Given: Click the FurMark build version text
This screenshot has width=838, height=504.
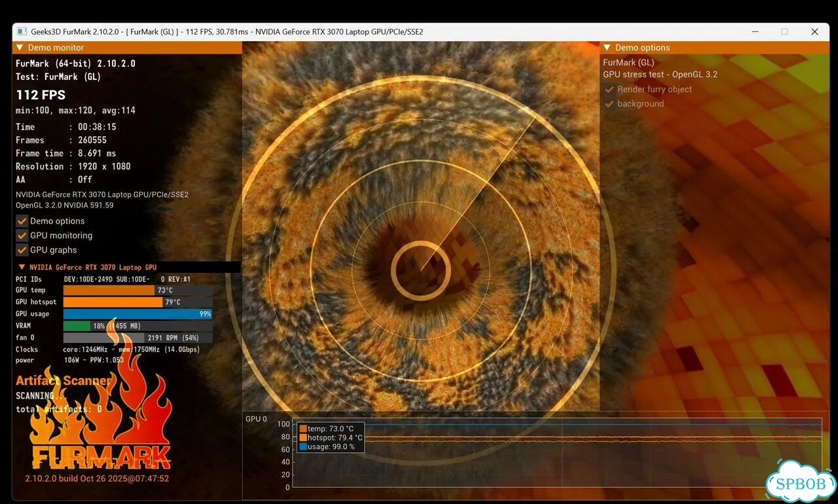Looking at the screenshot, I should (97, 478).
